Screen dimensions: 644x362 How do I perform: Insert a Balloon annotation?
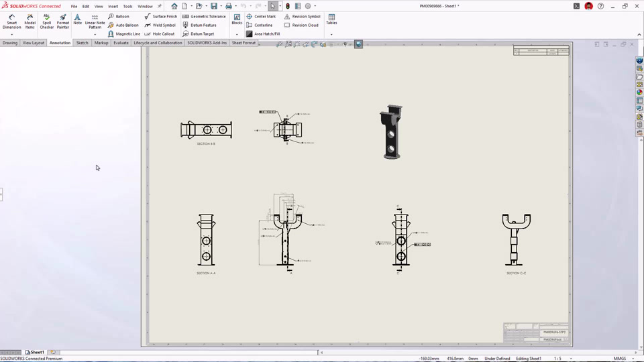(118, 16)
